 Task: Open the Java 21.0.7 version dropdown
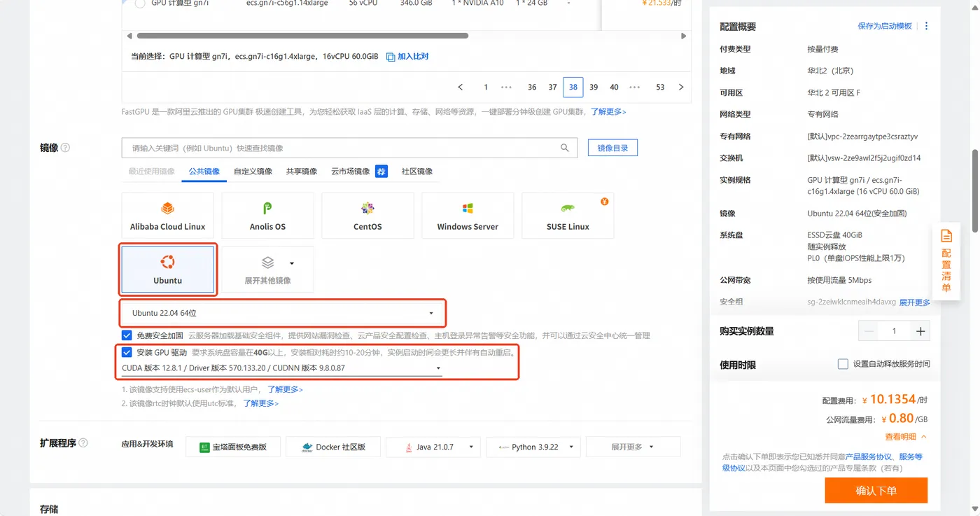(x=433, y=447)
